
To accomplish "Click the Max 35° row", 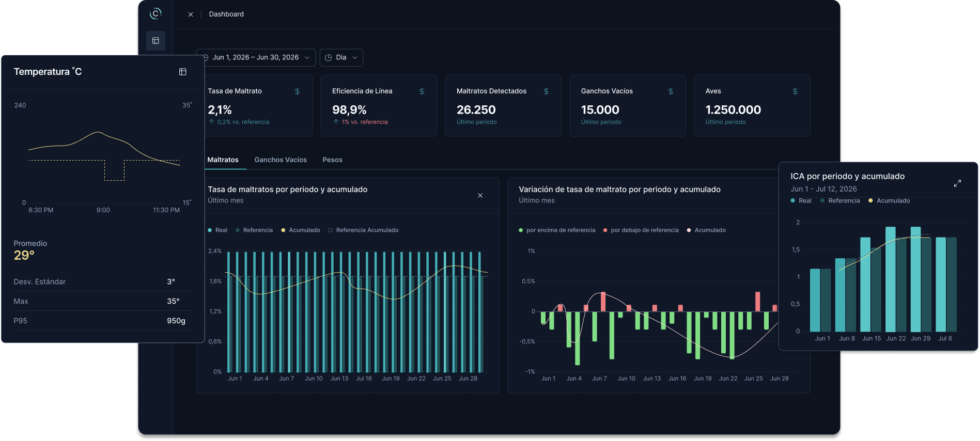I will (x=102, y=301).
